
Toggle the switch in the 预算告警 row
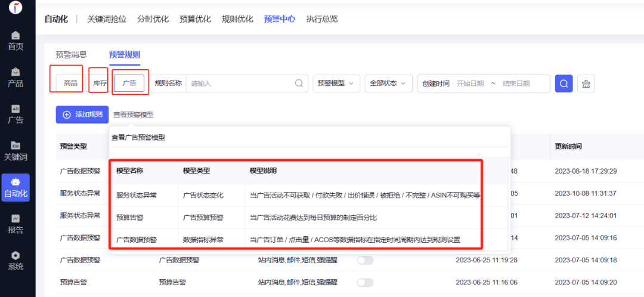coord(365,282)
